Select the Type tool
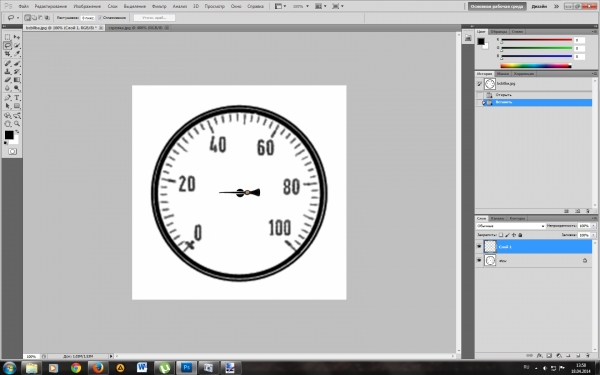Screen dimensions: 600x375 click(x=17, y=98)
